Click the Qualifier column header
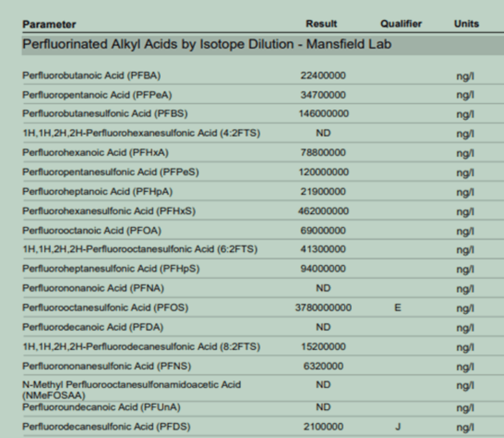Screen dimensions: 504x438 [x=402, y=25]
